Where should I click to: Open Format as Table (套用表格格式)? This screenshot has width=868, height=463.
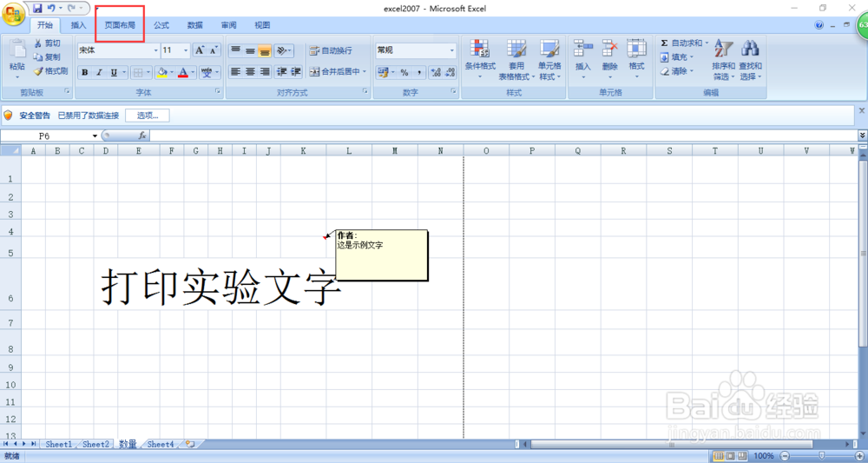[x=516, y=60]
